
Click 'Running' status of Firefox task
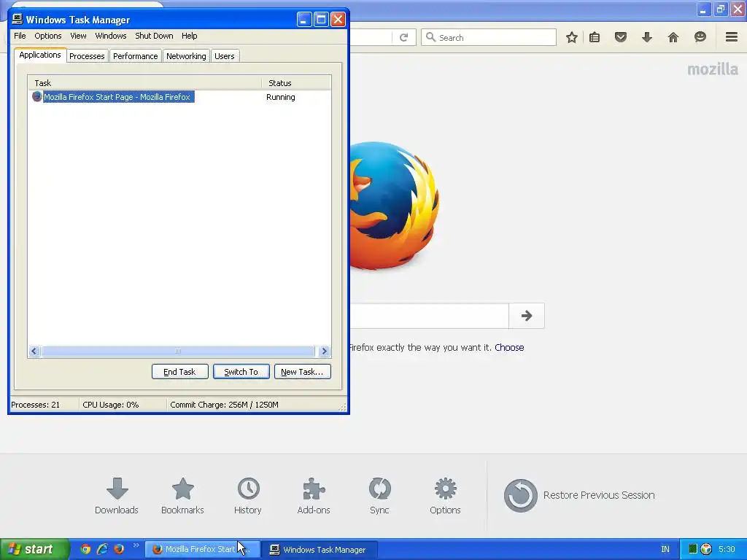coord(281,97)
